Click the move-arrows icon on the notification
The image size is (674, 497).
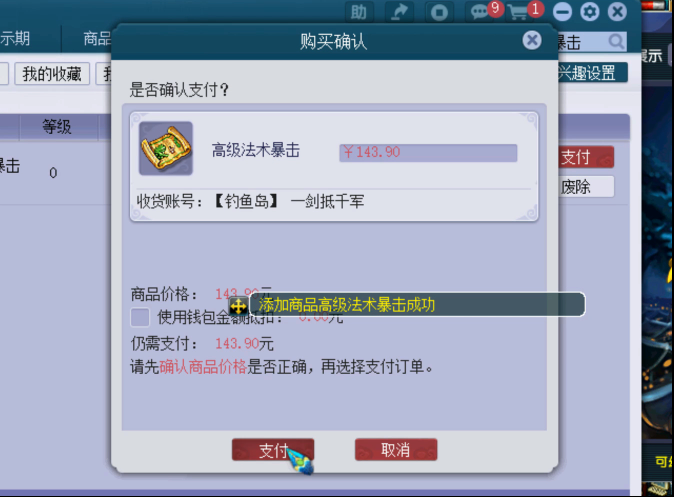[x=238, y=307]
